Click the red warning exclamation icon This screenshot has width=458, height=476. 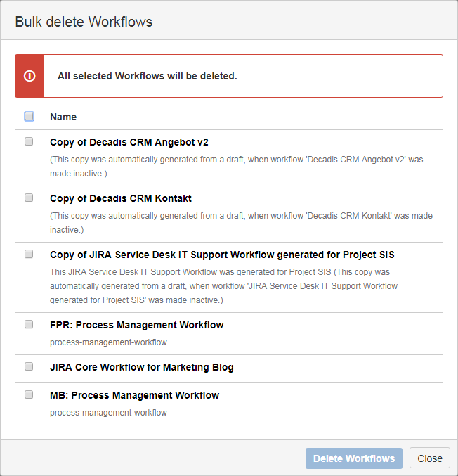click(x=30, y=76)
